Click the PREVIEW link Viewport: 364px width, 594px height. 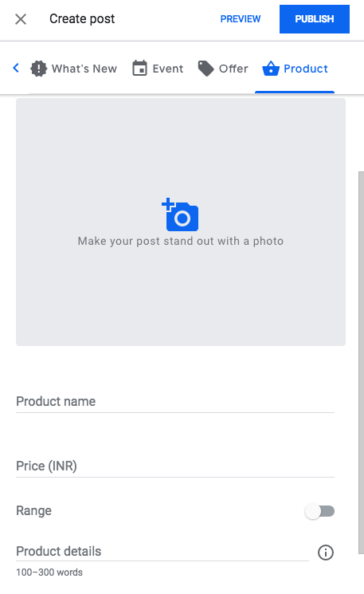pos(241,19)
